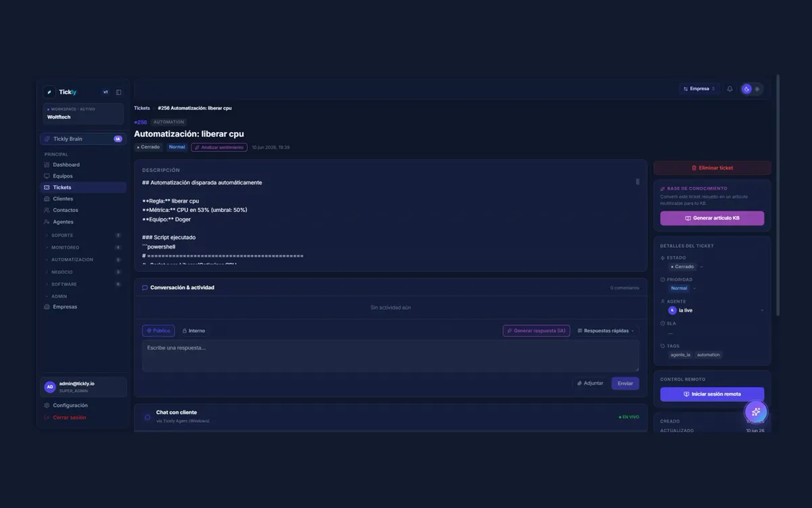Screen dimensions: 812x508
Task: Click Generar respuesta (IA) button
Action: [x=536, y=331]
